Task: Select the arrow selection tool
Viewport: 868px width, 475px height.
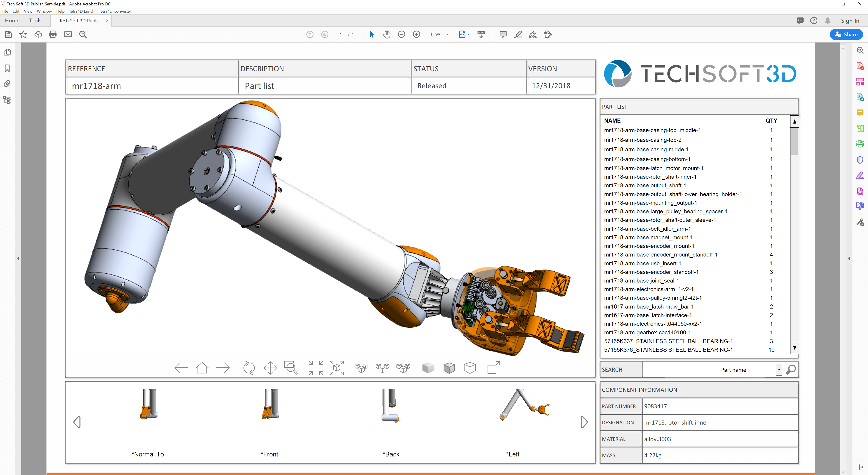Action: (372, 34)
